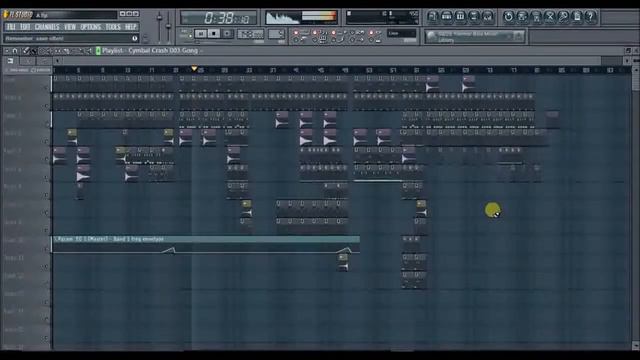
Task: Open the VIEW menu
Action: 70,27
